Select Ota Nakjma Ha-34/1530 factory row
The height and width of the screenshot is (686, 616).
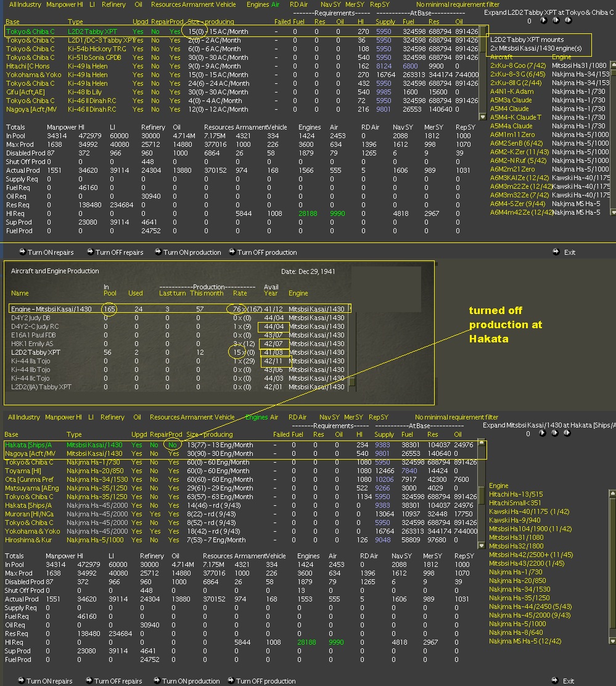240,479
